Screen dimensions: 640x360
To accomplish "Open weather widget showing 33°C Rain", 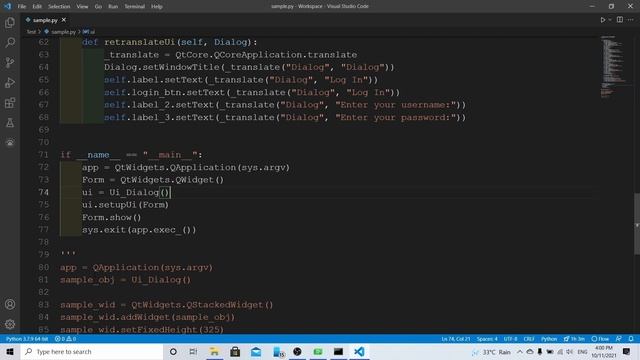I will tap(491, 352).
